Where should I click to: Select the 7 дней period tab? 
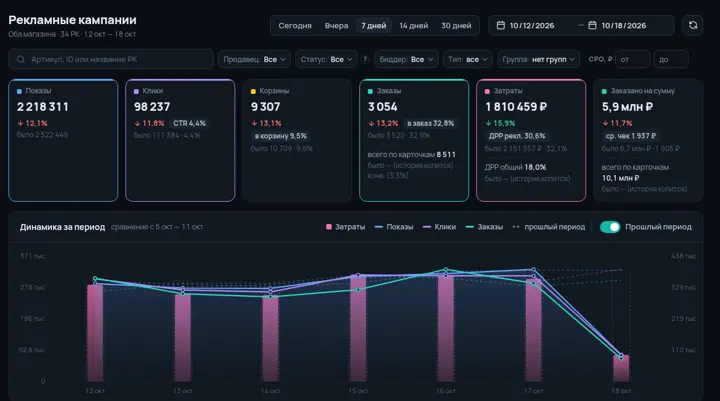point(374,26)
